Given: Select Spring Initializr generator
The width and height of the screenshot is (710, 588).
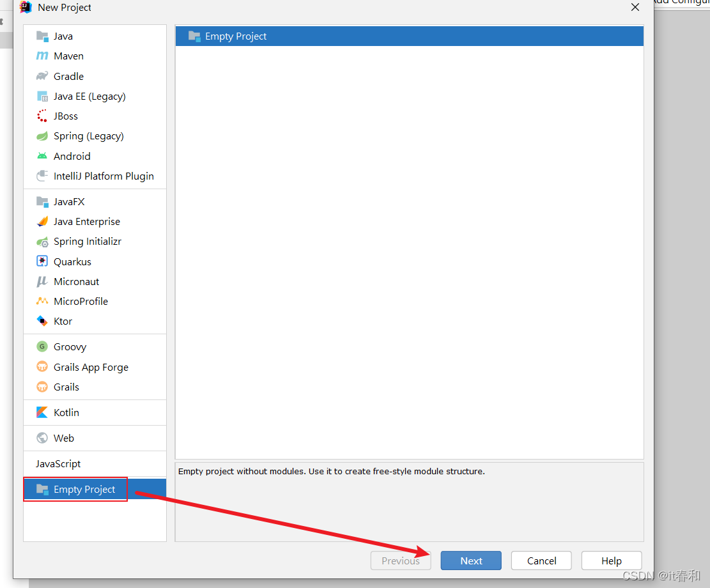Looking at the screenshot, I should coord(95,242).
